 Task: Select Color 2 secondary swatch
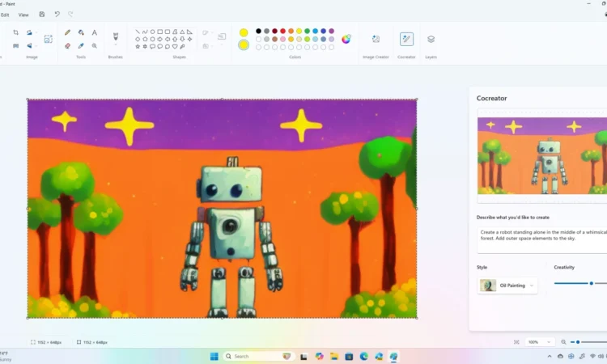pos(244,45)
